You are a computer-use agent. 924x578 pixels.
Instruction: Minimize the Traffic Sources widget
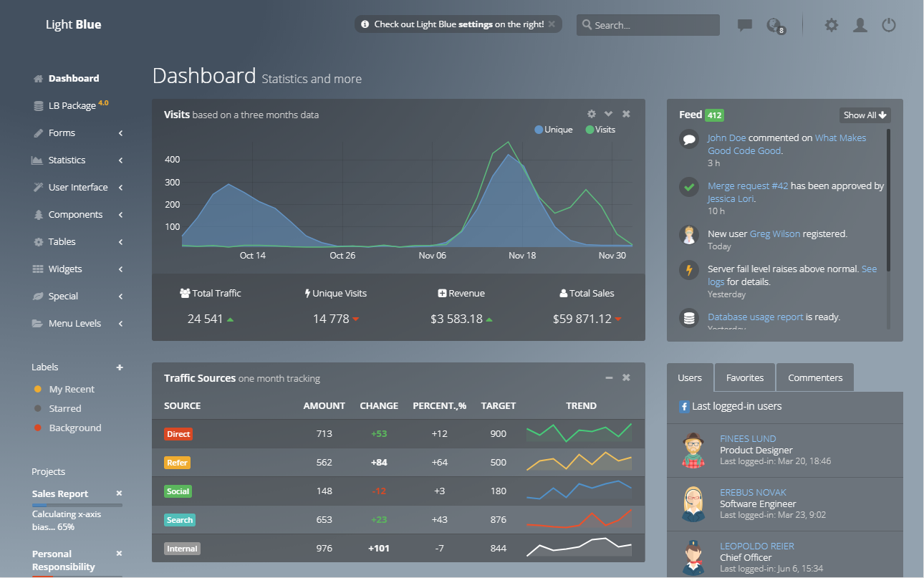click(x=609, y=377)
